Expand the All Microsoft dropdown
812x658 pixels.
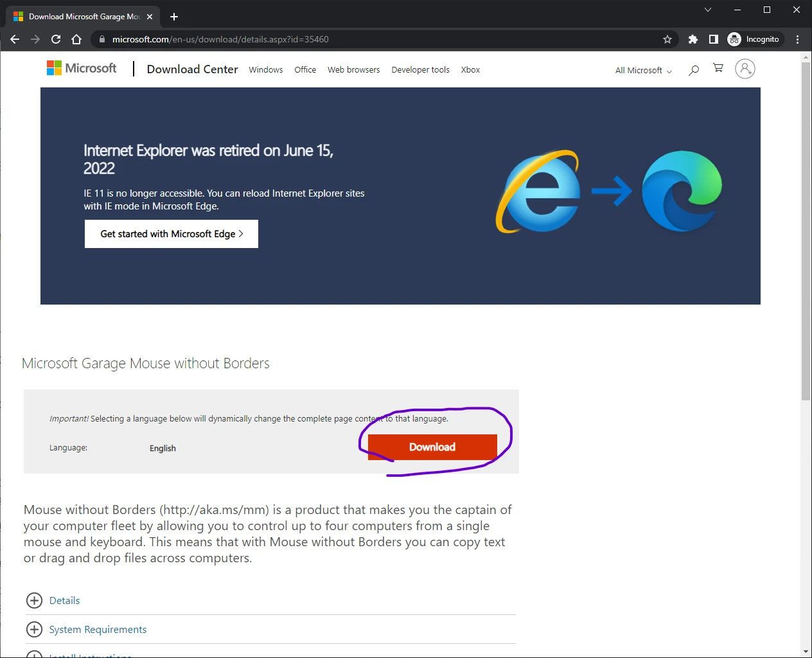tap(644, 70)
